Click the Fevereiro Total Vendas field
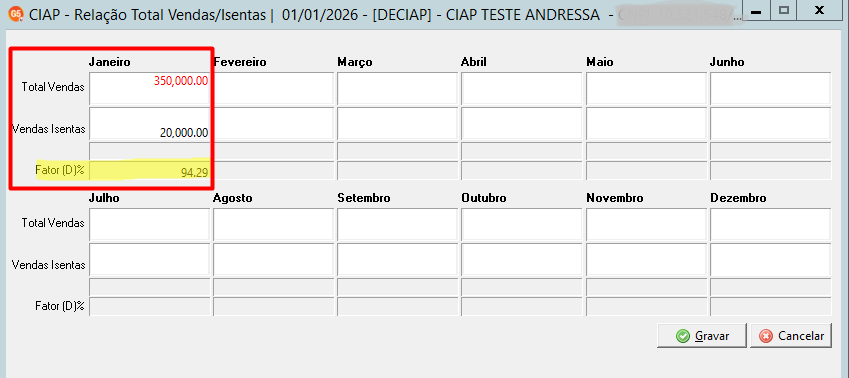Image resolution: width=849 pixels, height=378 pixels. [x=273, y=88]
